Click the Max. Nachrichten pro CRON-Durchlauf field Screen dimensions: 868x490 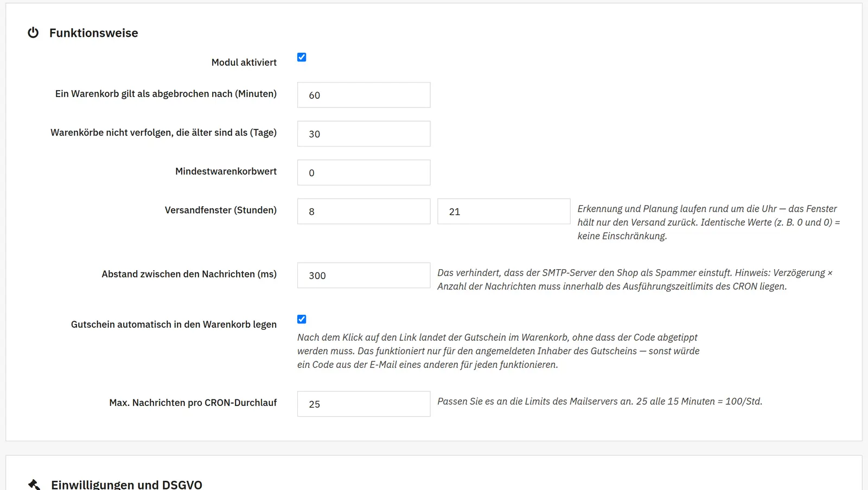[x=363, y=404]
